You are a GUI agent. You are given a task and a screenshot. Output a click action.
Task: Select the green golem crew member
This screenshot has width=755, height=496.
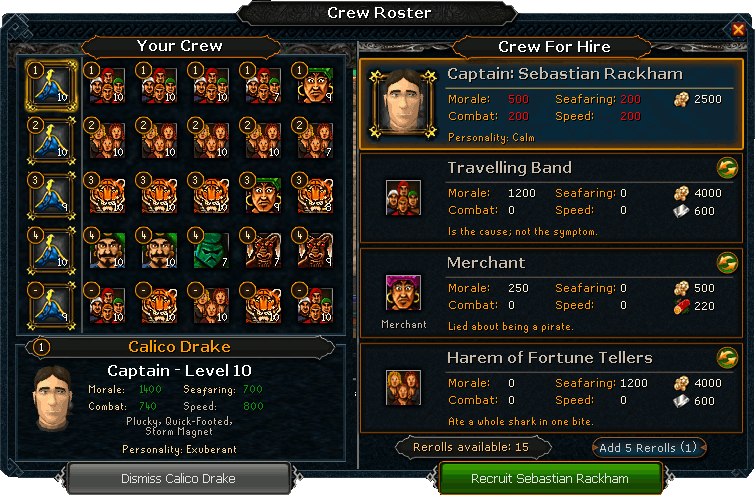pyautogui.click(x=211, y=250)
